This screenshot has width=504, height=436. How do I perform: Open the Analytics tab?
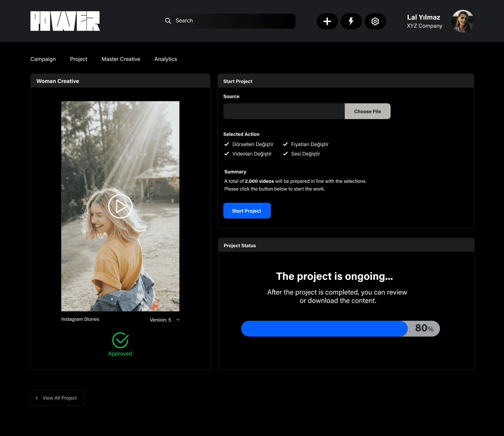[166, 59]
